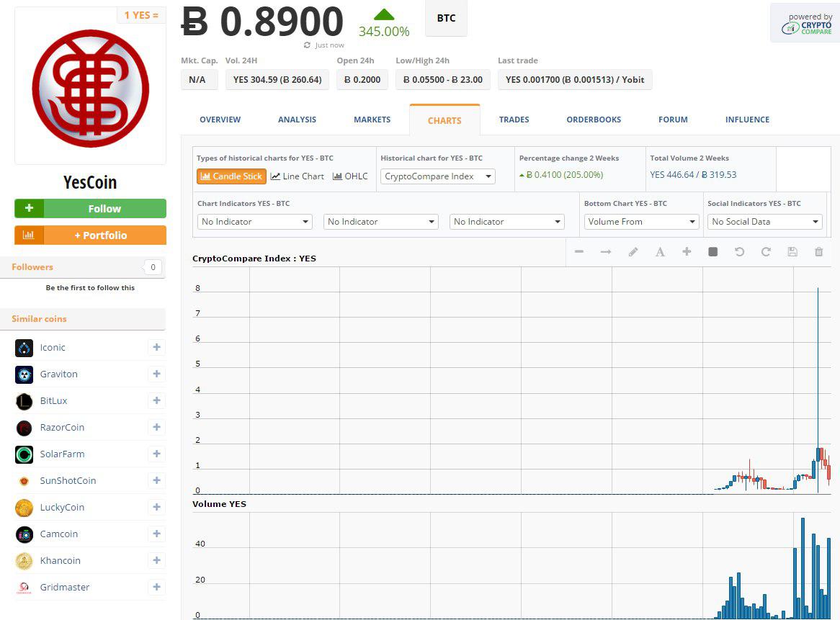840x620 pixels.
Task: Select the Charts tab
Action: (444, 120)
